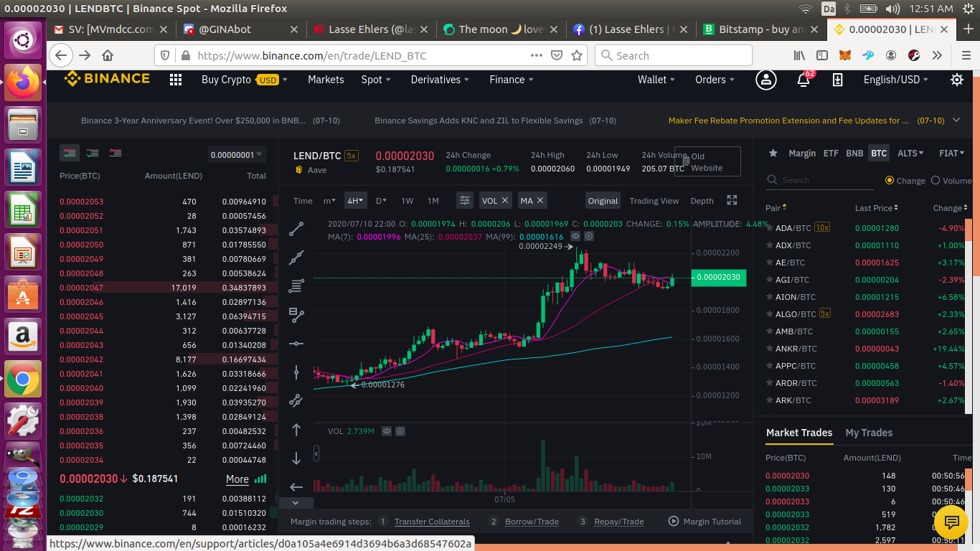Remove the MA indicator from chart
Image resolution: width=980 pixels, height=551 pixels.
(540, 201)
